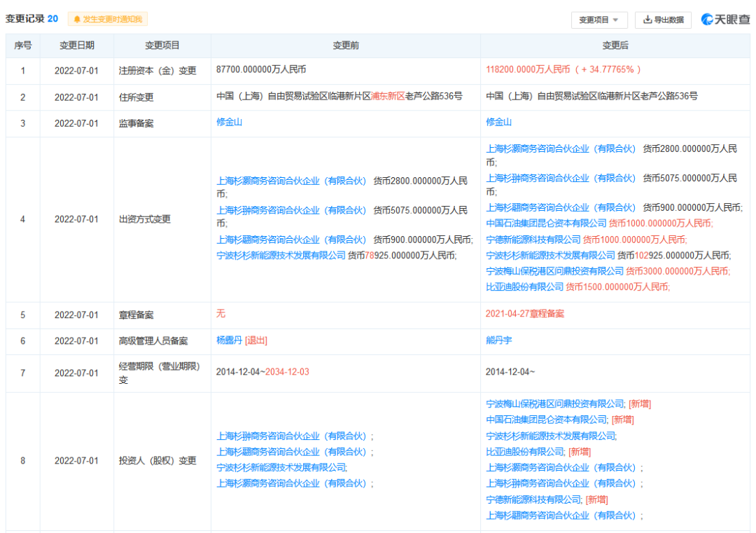Click 2021-04-27章程备案 red text
756x533 pixels.
525,314
